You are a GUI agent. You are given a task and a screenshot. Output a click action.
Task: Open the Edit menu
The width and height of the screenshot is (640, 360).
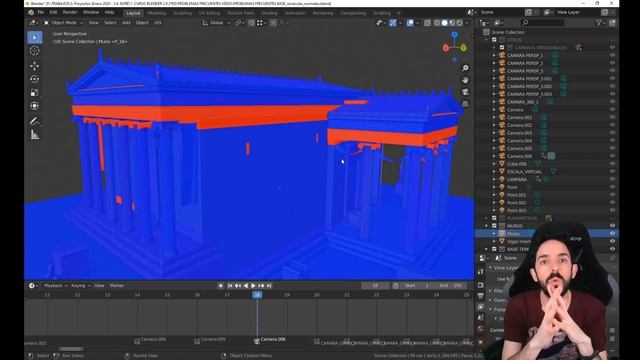tap(53, 12)
